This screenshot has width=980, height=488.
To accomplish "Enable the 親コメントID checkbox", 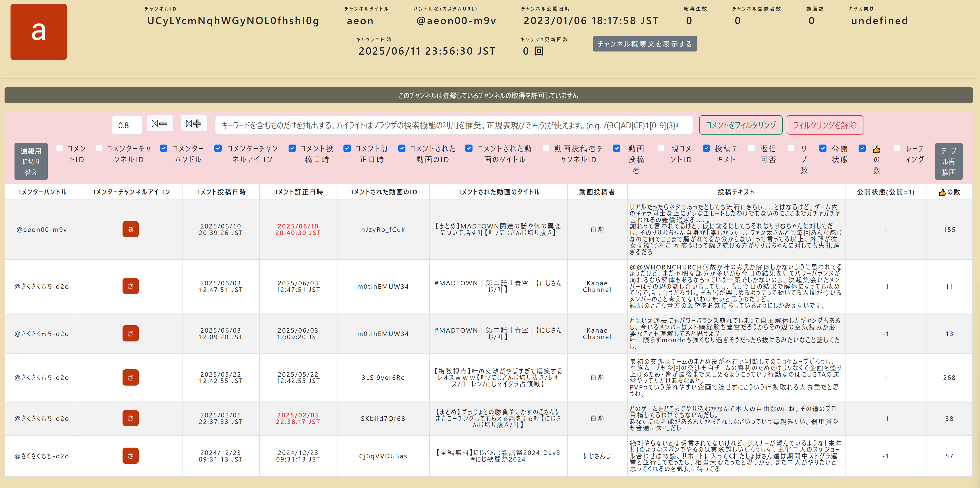I will pos(661,149).
